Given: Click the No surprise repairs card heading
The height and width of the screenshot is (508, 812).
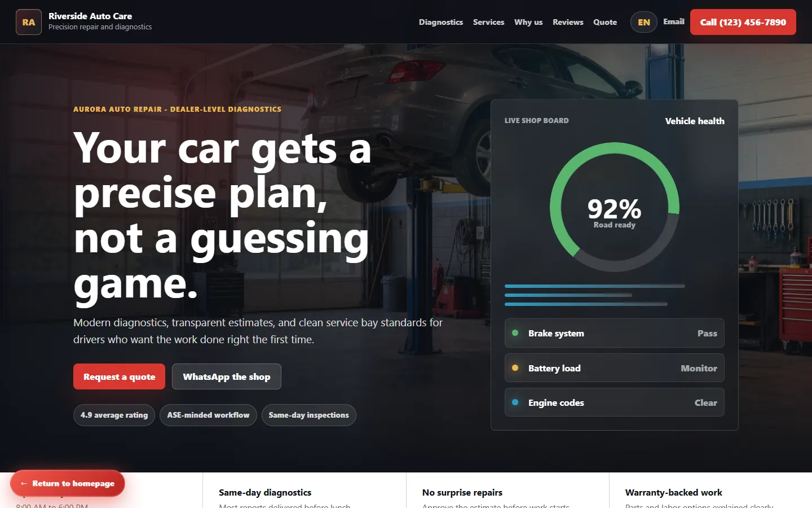Looking at the screenshot, I should point(462,492).
